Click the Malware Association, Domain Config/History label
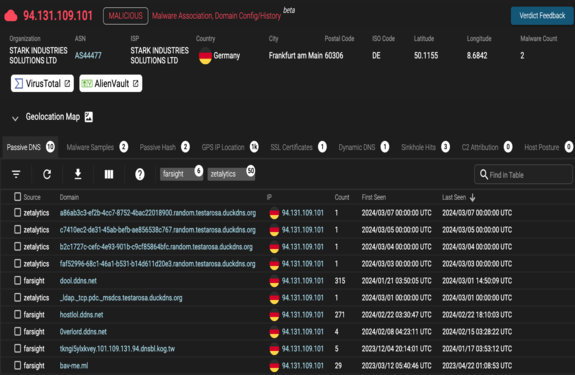 216,16
